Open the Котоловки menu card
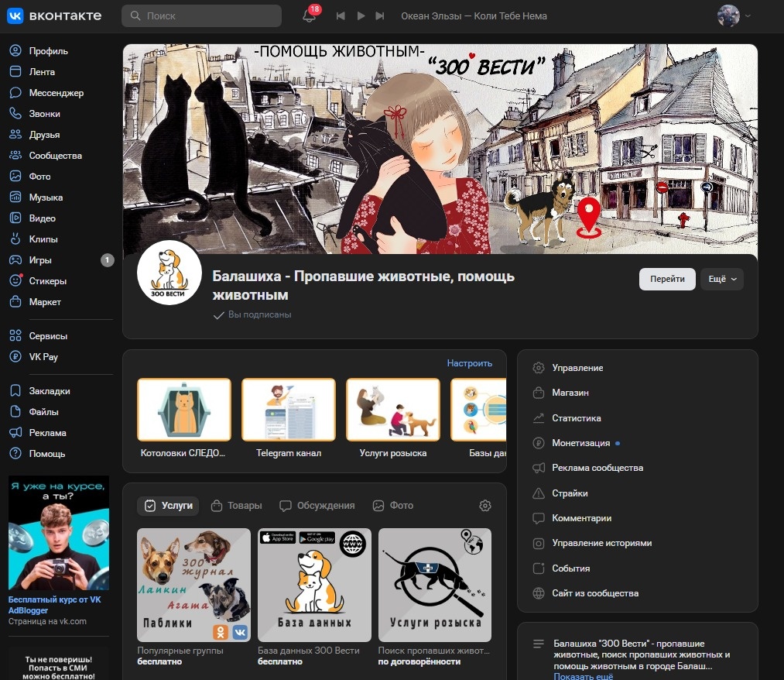Screen dimensions: 784x680 pyautogui.click(x=184, y=418)
